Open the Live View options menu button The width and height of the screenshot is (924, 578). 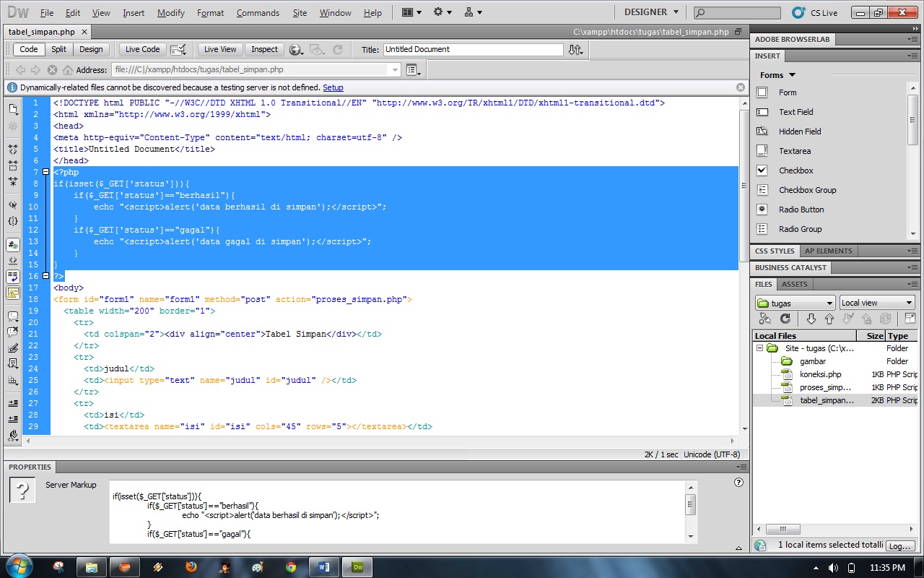tap(412, 70)
